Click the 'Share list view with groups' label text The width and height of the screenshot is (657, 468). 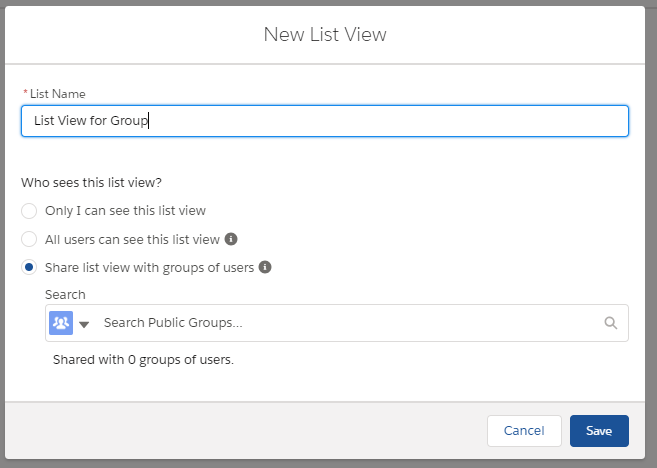pos(150,267)
